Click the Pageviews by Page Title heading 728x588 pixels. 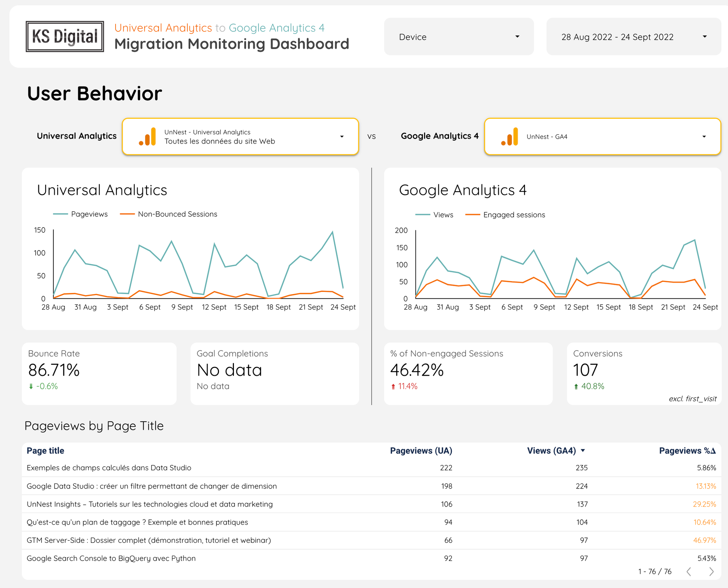[x=94, y=426]
